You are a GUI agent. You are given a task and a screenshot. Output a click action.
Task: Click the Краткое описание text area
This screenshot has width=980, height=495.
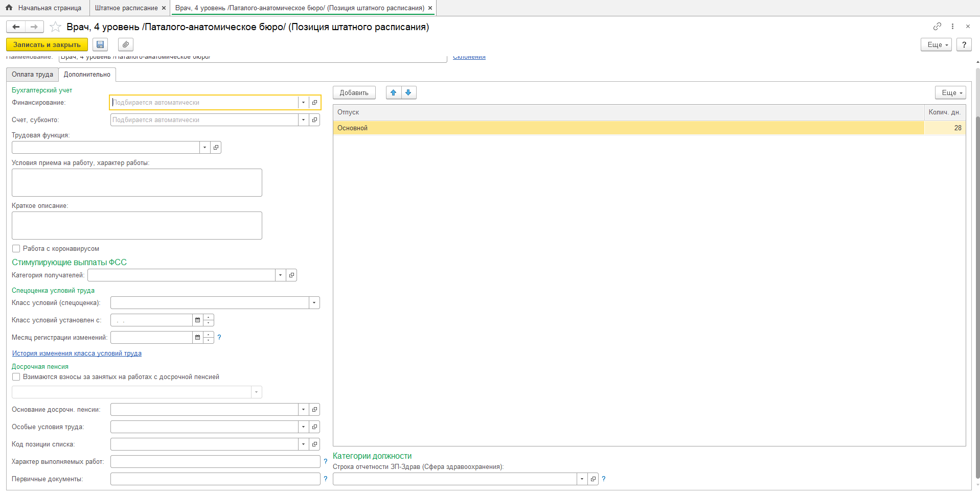[x=137, y=226]
